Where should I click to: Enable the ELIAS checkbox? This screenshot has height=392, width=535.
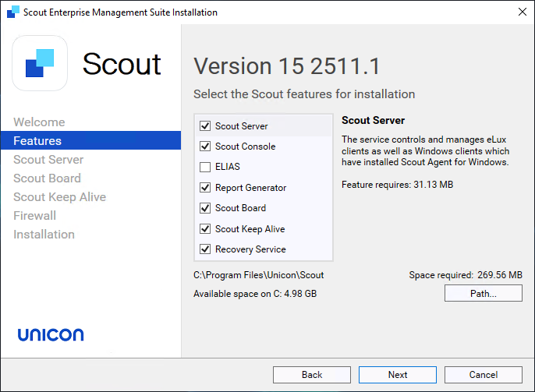point(205,167)
